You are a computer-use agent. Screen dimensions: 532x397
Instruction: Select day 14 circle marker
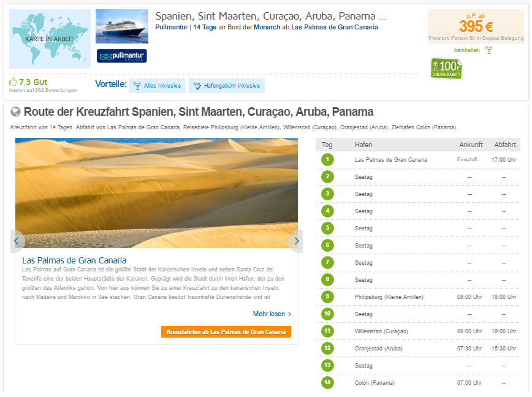[327, 382]
